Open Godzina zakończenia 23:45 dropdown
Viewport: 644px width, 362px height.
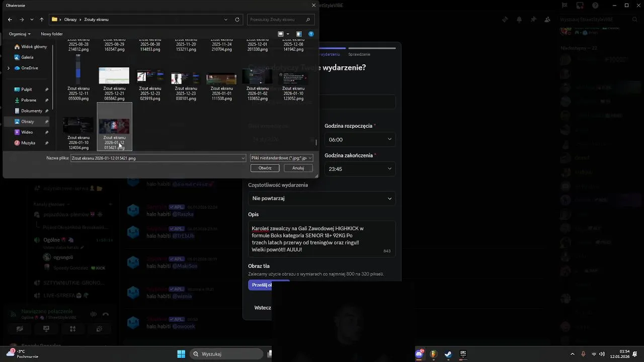[x=360, y=169]
